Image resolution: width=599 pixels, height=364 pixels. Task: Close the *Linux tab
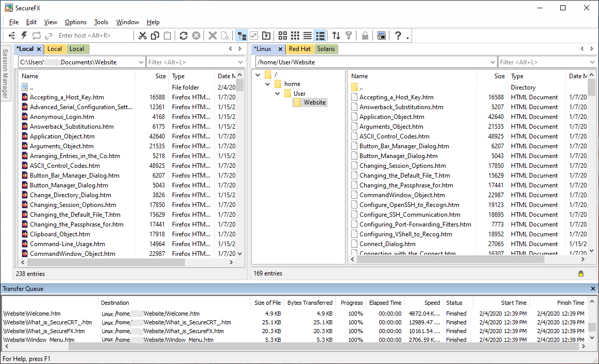(280, 49)
